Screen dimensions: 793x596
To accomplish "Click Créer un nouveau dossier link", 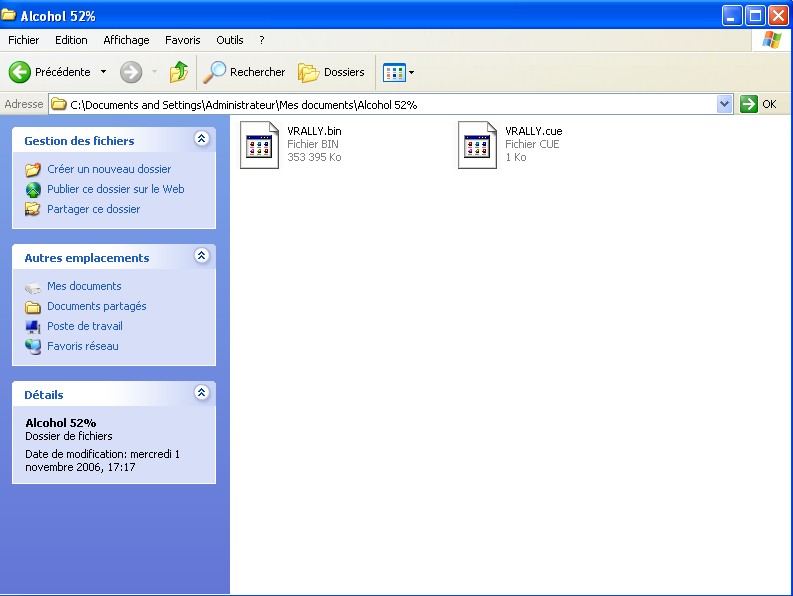I will pos(109,169).
